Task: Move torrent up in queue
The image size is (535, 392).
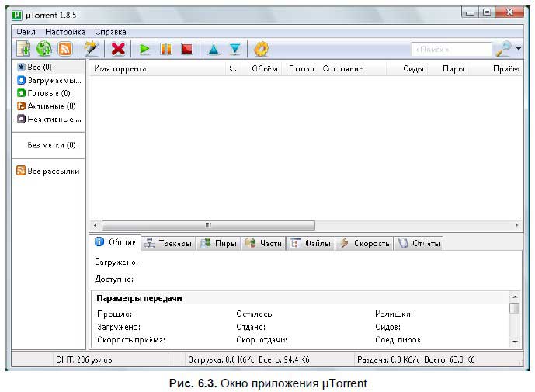Action: point(213,49)
